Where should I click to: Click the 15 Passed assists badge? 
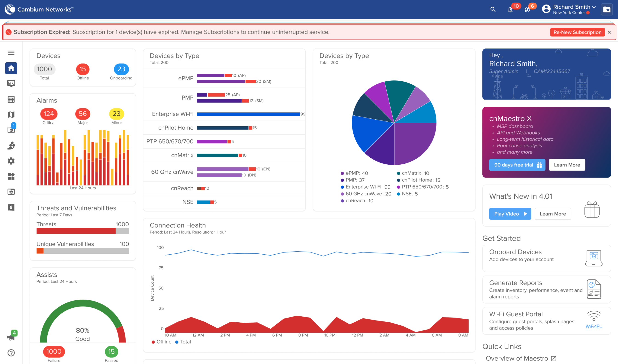pyautogui.click(x=111, y=352)
